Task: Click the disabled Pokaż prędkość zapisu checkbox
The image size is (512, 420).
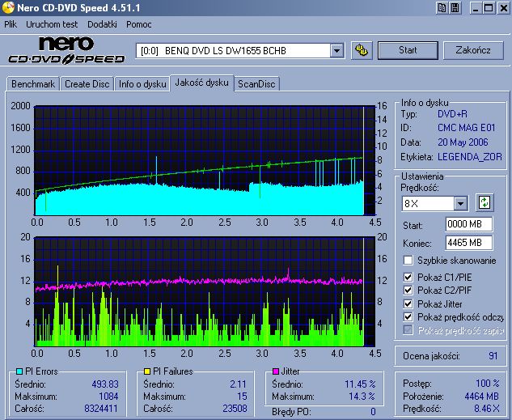Action: pos(408,330)
